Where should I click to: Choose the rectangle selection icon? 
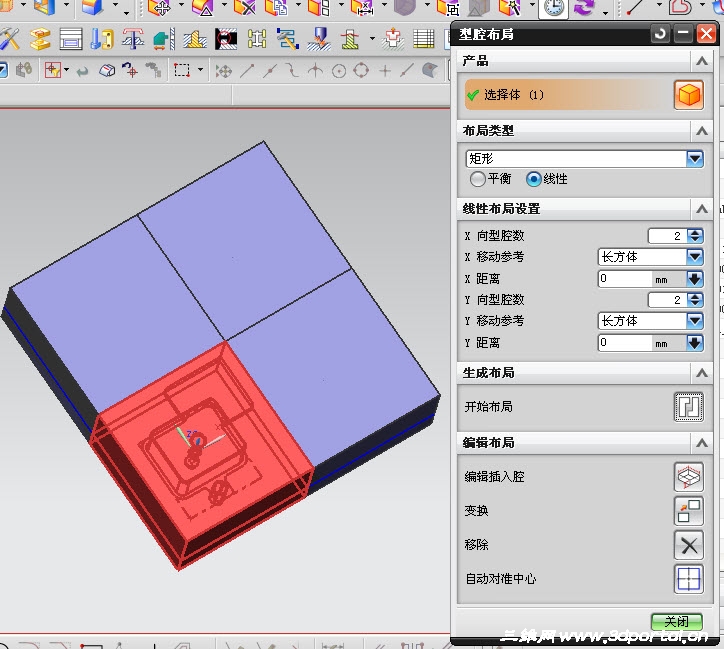[x=181, y=70]
